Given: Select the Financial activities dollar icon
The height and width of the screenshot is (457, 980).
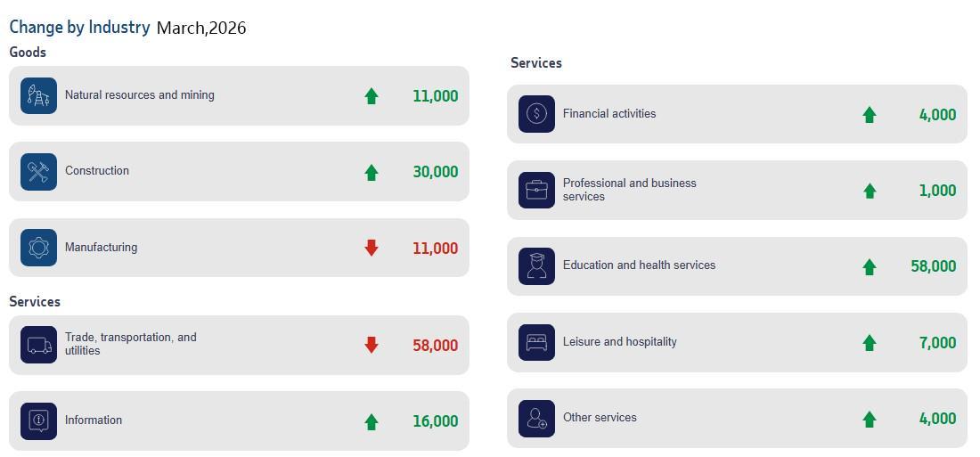Looking at the screenshot, I should point(536,114).
